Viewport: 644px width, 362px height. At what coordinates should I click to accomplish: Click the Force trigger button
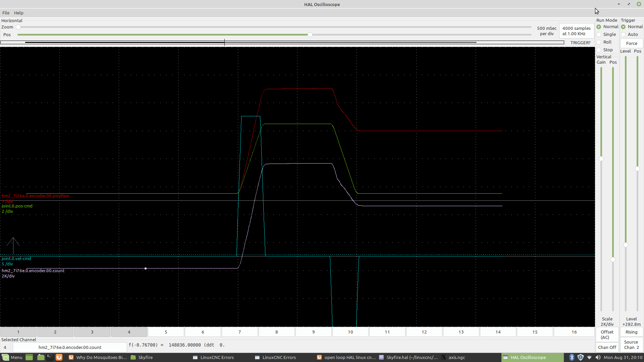tap(632, 43)
